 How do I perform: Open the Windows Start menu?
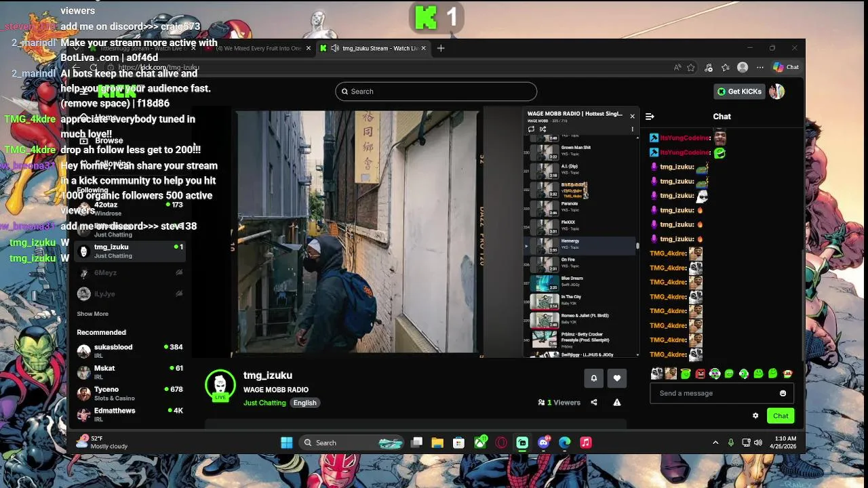point(287,443)
